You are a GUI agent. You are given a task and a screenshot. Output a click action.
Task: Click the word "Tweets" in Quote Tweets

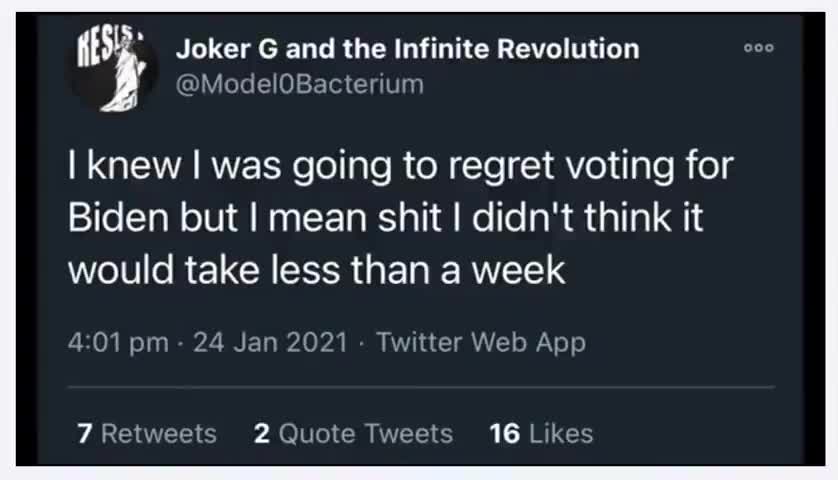pos(408,433)
